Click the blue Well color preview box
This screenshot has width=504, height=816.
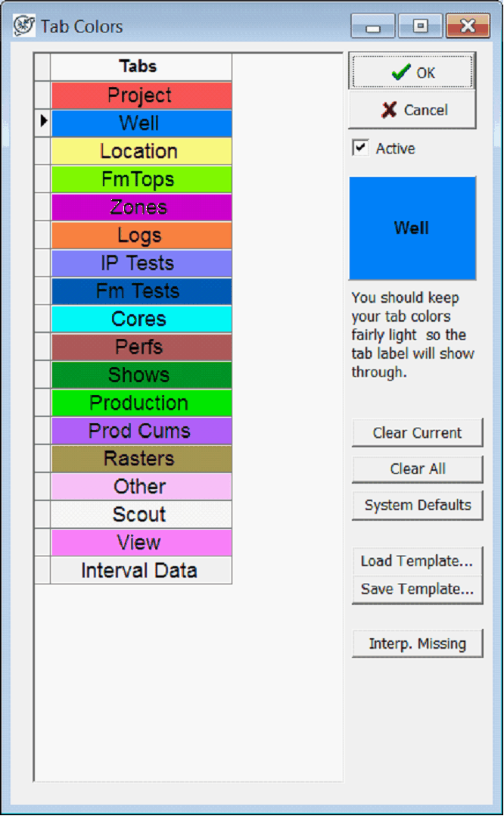pos(412,228)
